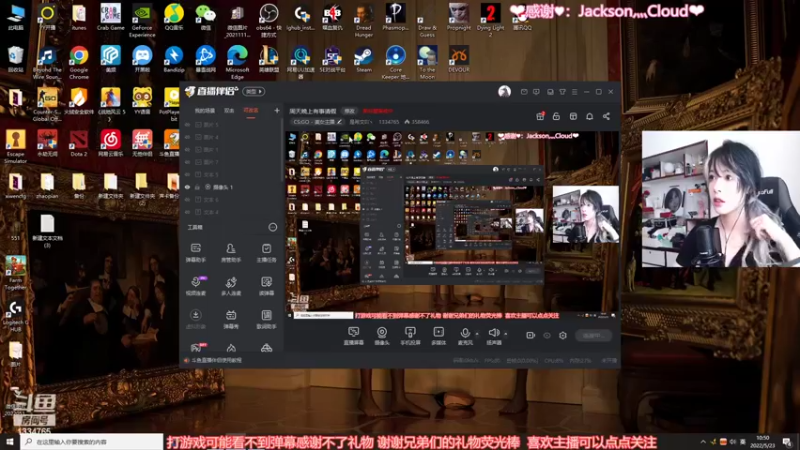The width and height of the screenshot is (800, 450).
Task: Click the share icon above preview
Action: pyautogui.click(x=606, y=116)
